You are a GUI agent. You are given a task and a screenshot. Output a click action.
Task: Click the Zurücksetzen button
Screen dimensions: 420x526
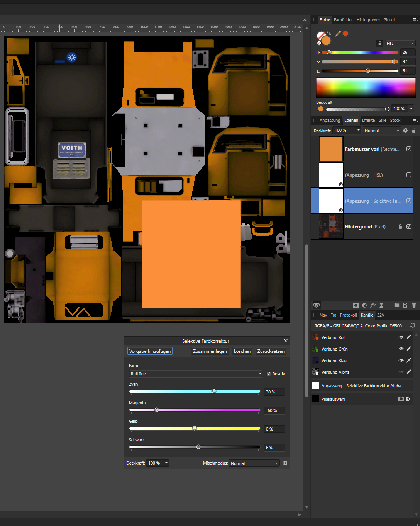coord(271,351)
